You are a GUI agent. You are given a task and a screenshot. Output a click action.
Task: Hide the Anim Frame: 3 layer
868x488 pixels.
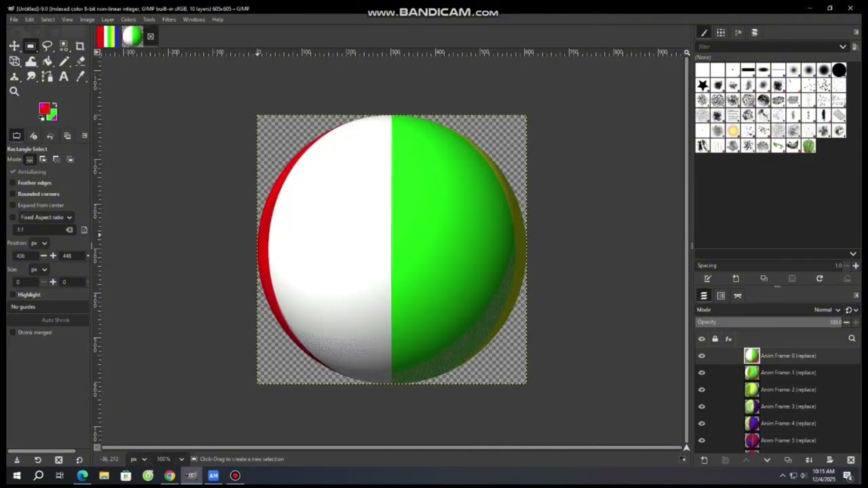point(702,407)
